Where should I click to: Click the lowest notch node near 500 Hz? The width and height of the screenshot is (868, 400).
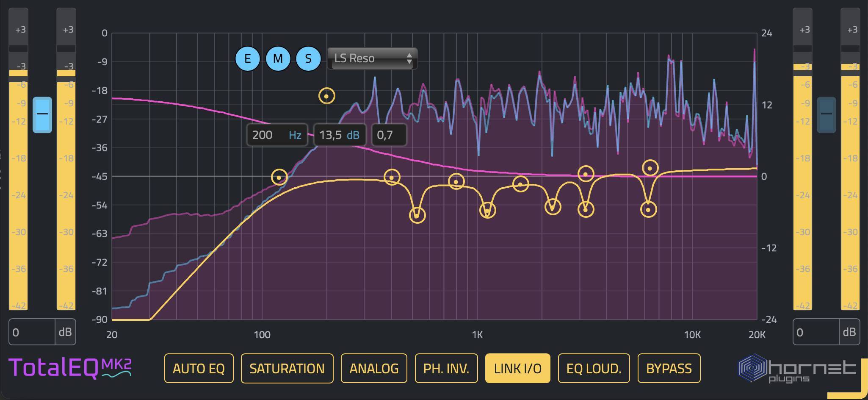pos(417,215)
